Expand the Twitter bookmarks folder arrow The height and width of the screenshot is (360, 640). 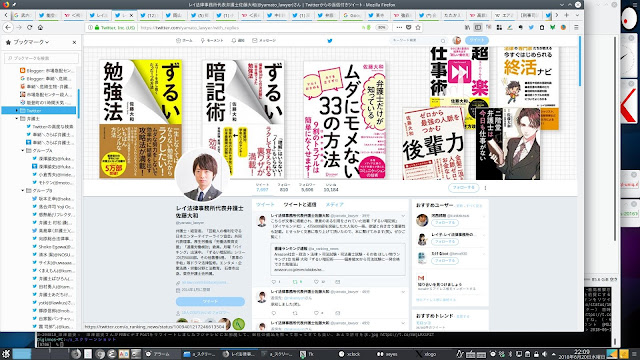17,111
